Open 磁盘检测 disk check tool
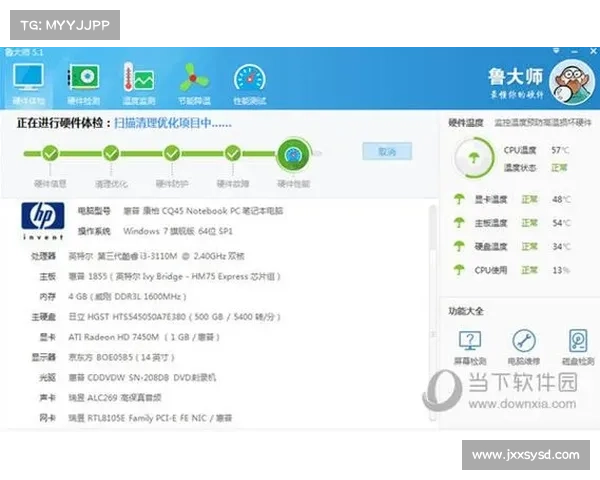Screen dimensions: 600x480 [578, 347]
